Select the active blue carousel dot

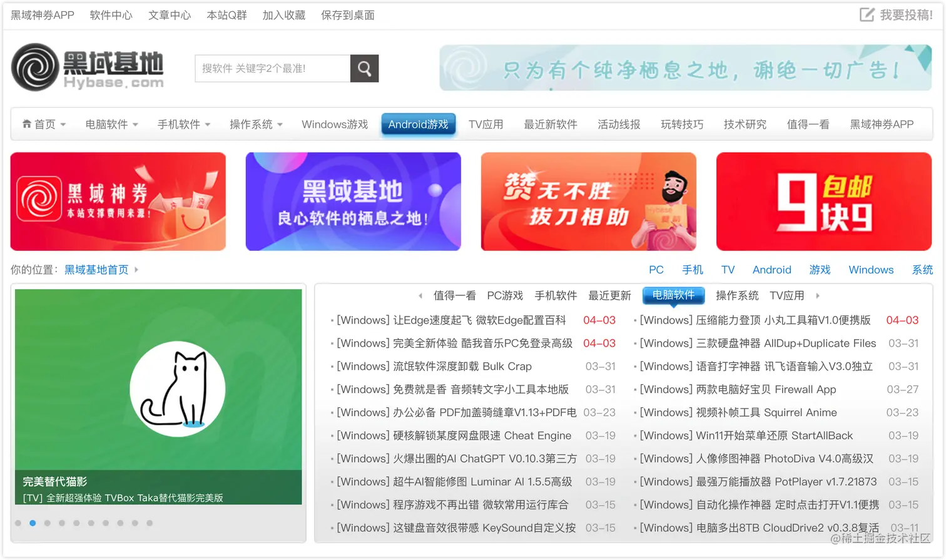33,523
